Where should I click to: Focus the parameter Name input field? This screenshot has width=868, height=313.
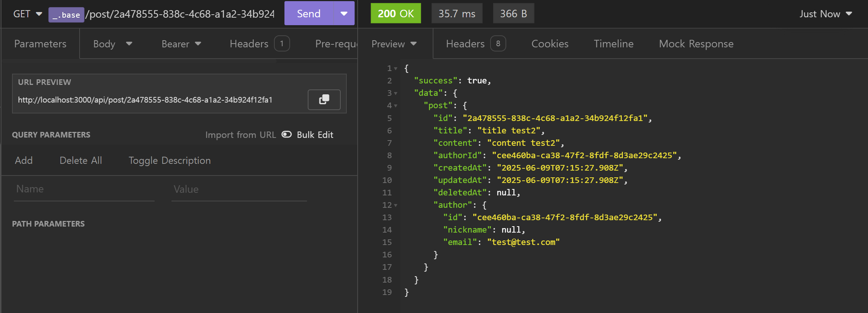point(84,189)
